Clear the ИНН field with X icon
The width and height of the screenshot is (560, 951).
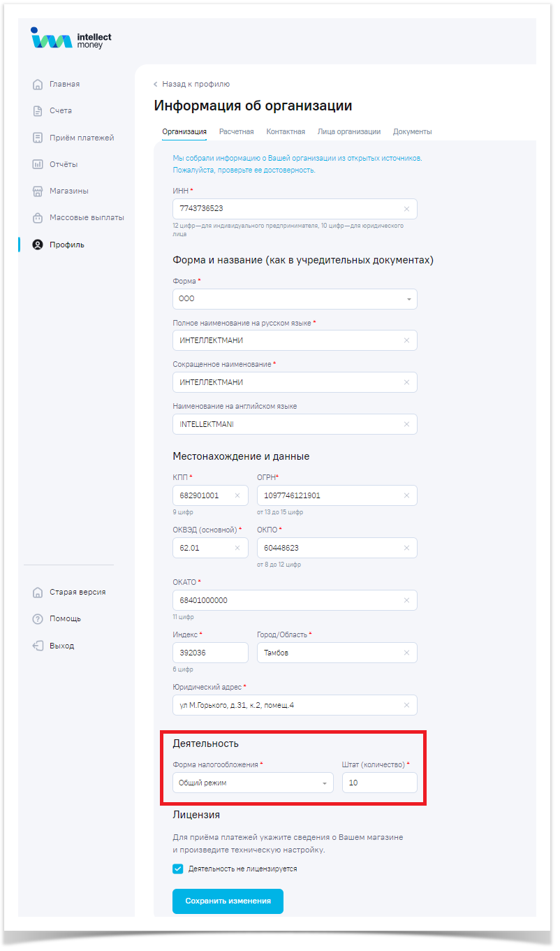pyautogui.click(x=406, y=209)
